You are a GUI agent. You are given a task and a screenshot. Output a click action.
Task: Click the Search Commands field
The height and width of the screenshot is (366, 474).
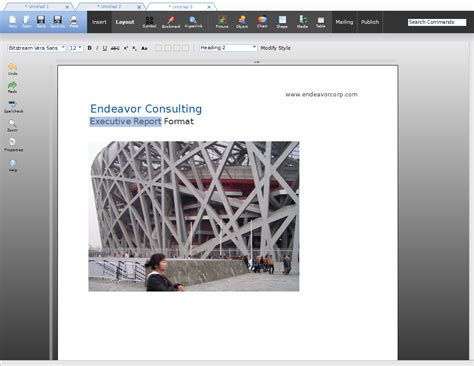coord(437,22)
